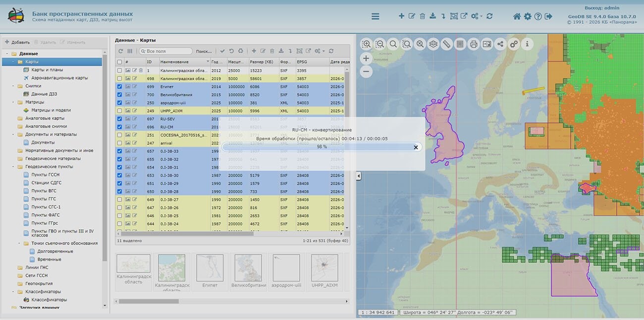Select Аэронавигационные карты in the tree
The width and height of the screenshot is (644, 320).
[59, 78]
